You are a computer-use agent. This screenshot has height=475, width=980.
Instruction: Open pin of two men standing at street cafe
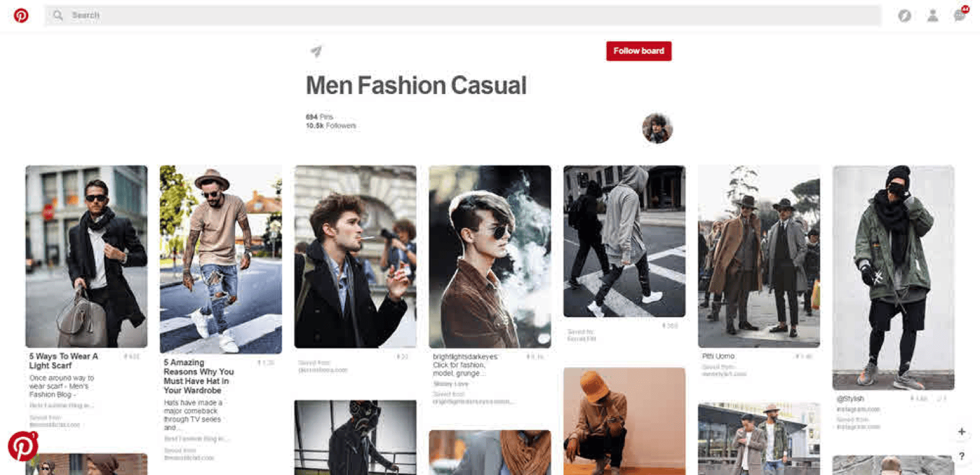tap(759, 439)
